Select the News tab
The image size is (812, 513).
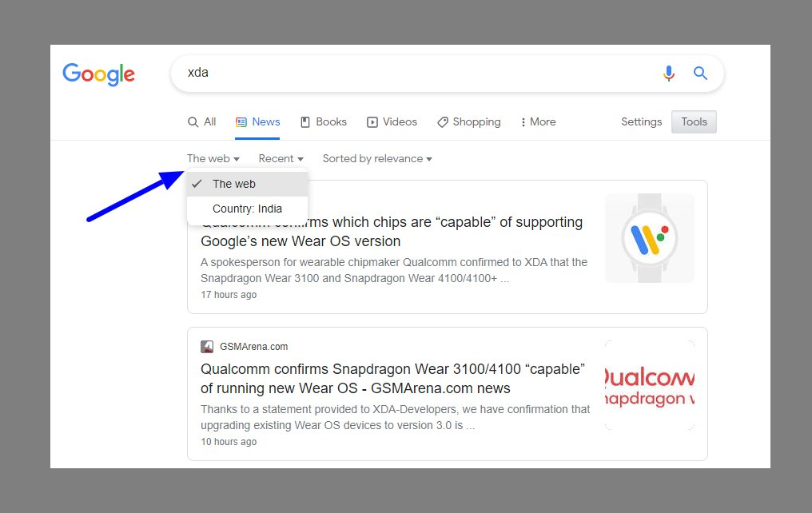pyautogui.click(x=258, y=121)
